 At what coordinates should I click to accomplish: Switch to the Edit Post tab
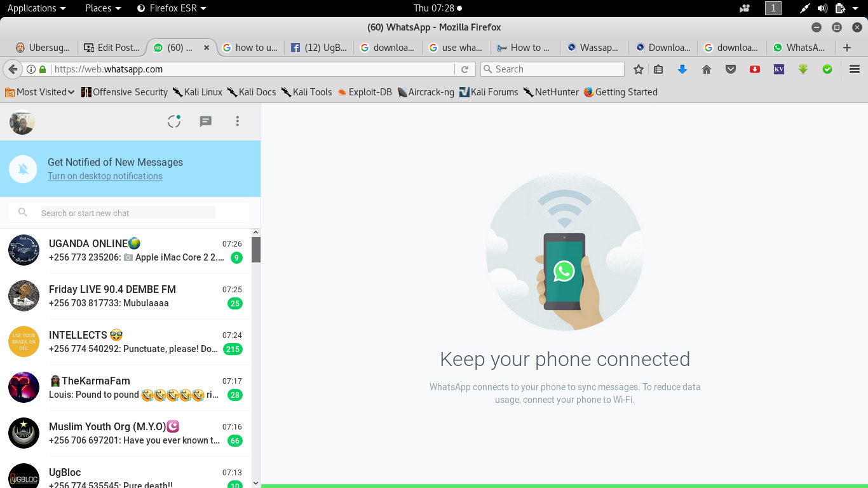click(x=112, y=48)
